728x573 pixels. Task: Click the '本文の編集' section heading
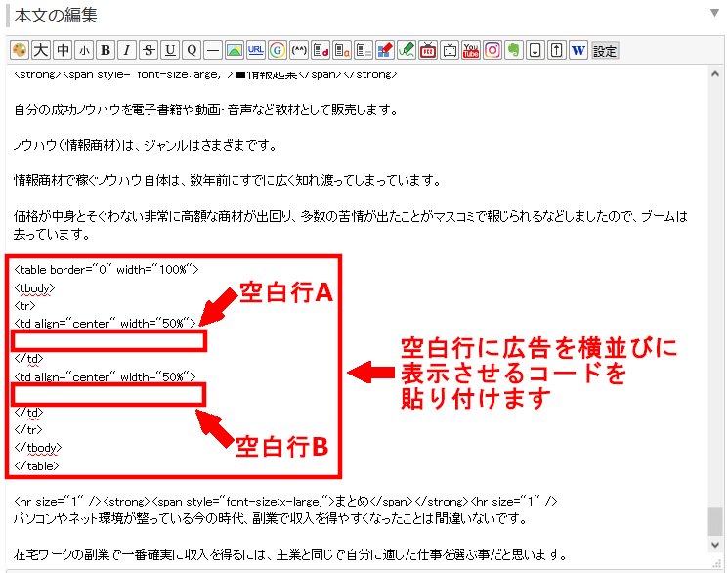click(56, 15)
